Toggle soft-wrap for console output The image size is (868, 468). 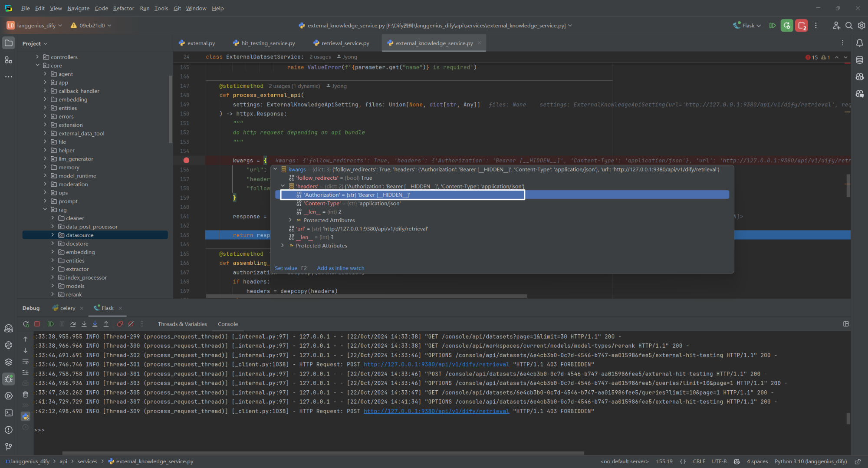(x=26, y=362)
